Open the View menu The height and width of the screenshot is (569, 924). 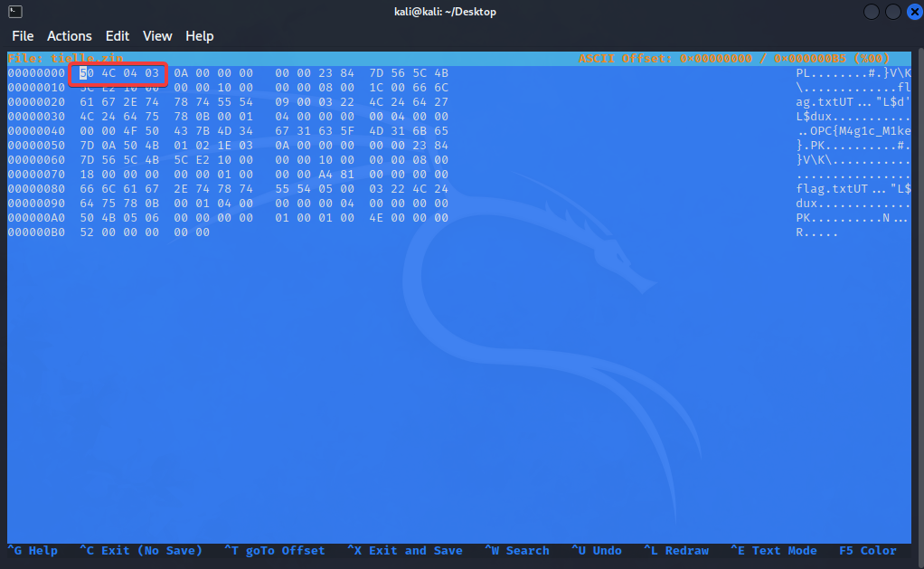[x=157, y=36]
